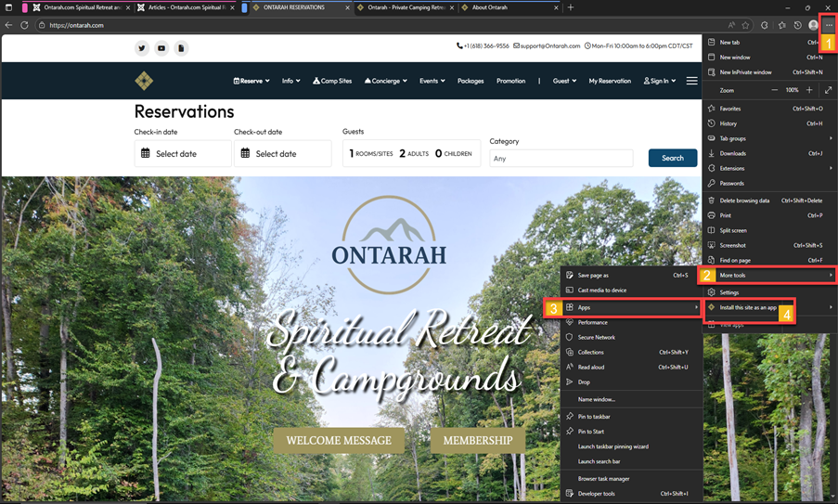The image size is (838, 504).
Task: Expand the Info dropdown in navbar
Action: [x=290, y=81]
